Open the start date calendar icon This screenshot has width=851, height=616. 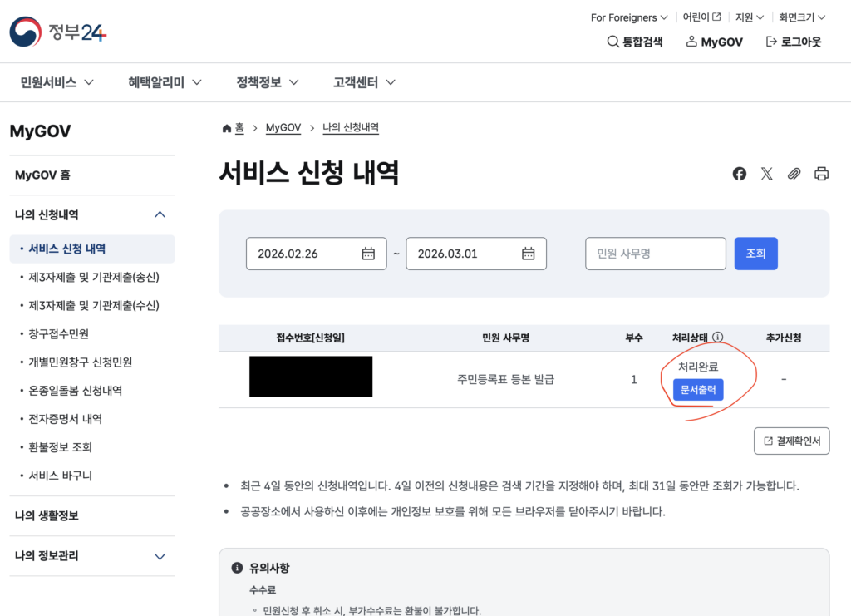pyautogui.click(x=368, y=254)
